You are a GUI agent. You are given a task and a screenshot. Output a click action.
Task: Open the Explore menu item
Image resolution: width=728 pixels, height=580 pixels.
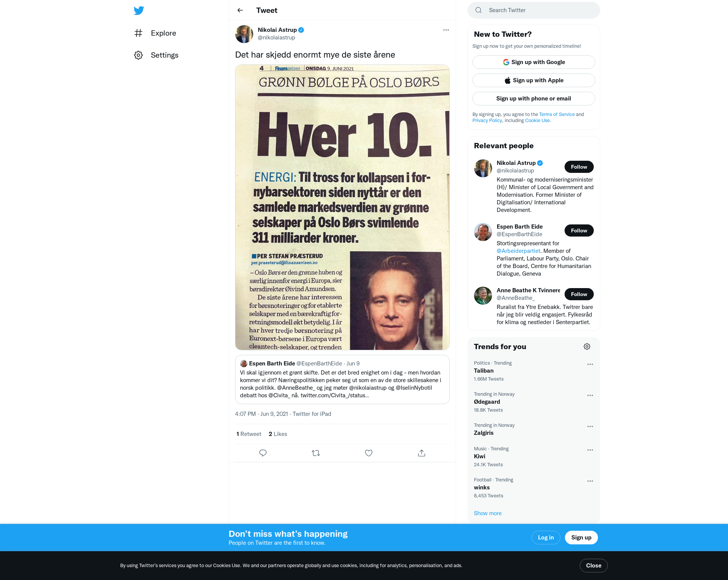(155, 33)
